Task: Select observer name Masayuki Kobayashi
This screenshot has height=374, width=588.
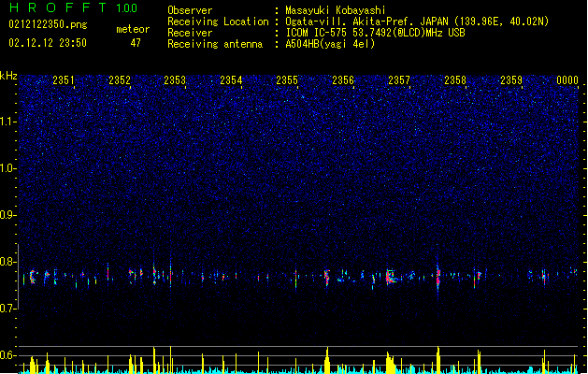Action: (x=336, y=10)
